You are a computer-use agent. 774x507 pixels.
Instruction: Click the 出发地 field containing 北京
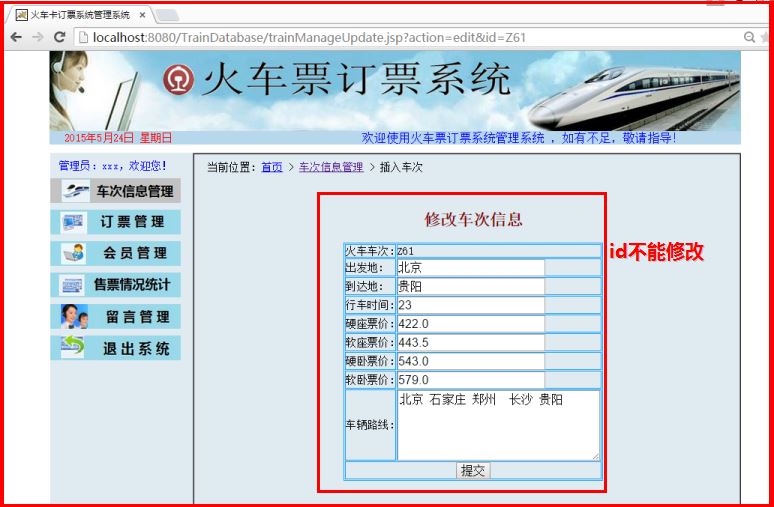470,268
